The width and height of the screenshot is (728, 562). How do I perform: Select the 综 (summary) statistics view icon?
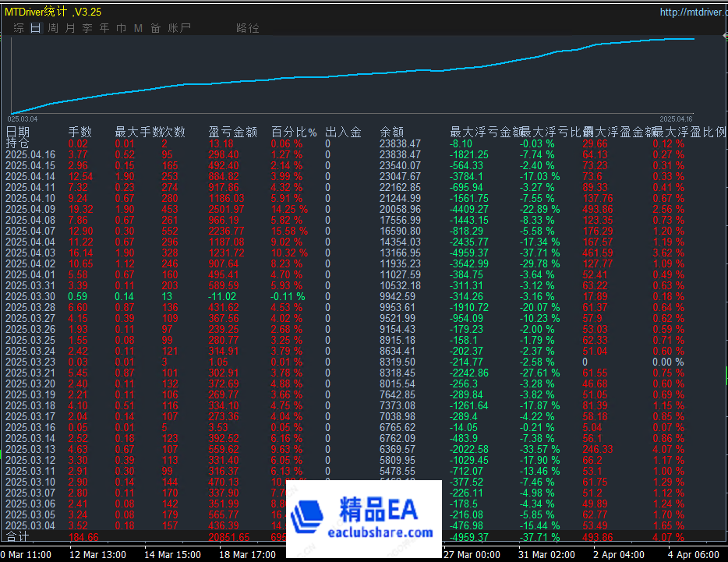pos(17,27)
